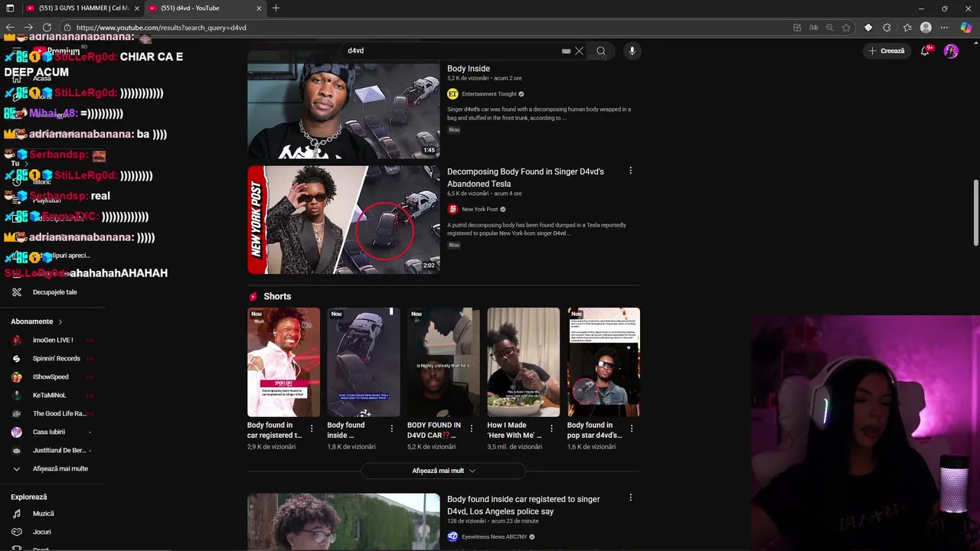This screenshot has width=980, height=551.
Task: Click the Decupajele tale scissors icon
Action: (x=17, y=292)
